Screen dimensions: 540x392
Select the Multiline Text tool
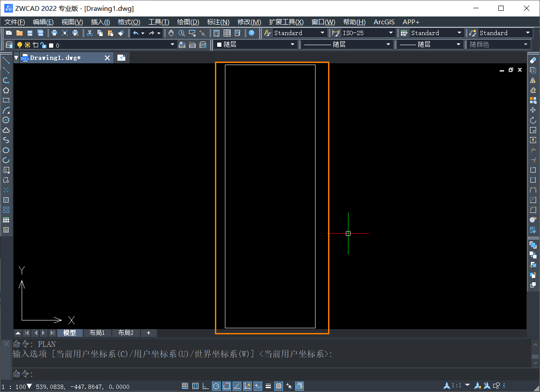click(x=6, y=230)
